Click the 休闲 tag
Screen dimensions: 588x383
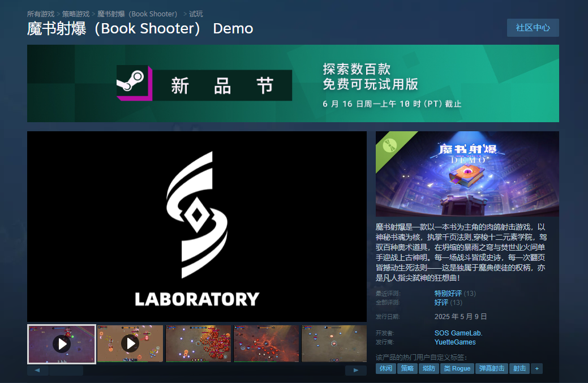tap(386, 369)
